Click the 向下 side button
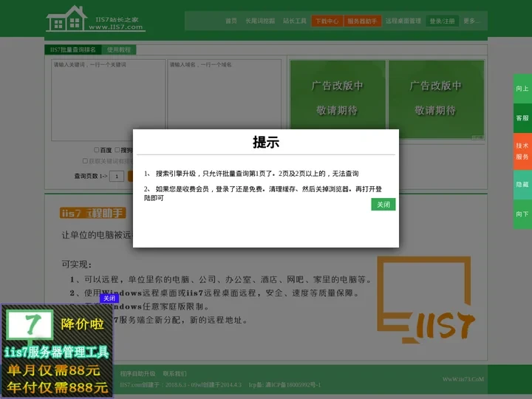 pos(522,214)
